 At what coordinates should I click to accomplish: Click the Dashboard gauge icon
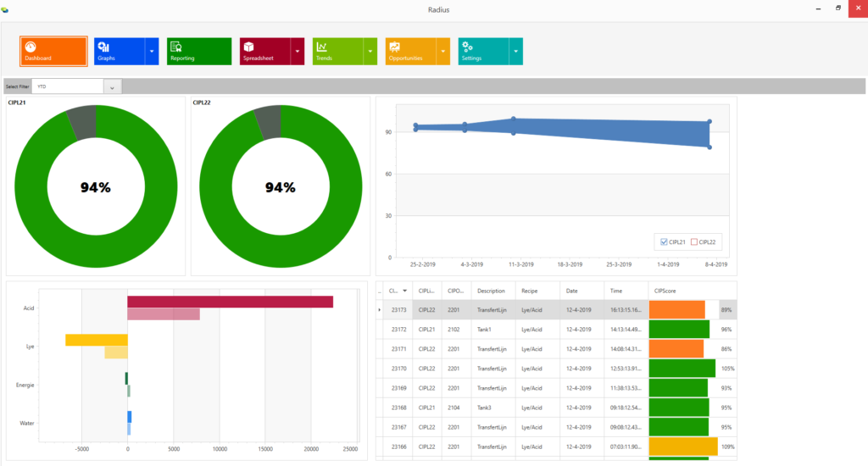31,47
